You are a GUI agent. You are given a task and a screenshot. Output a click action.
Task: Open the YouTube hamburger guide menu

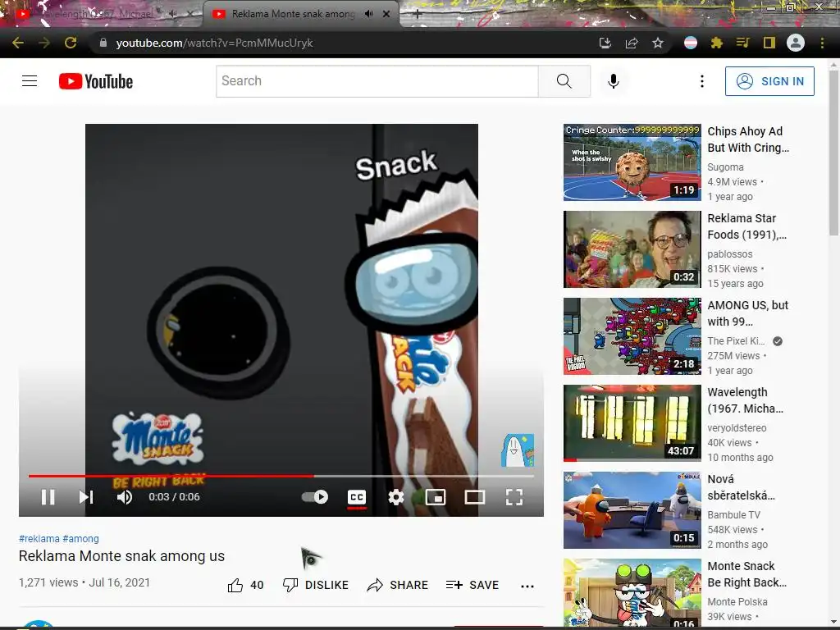coord(30,81)
